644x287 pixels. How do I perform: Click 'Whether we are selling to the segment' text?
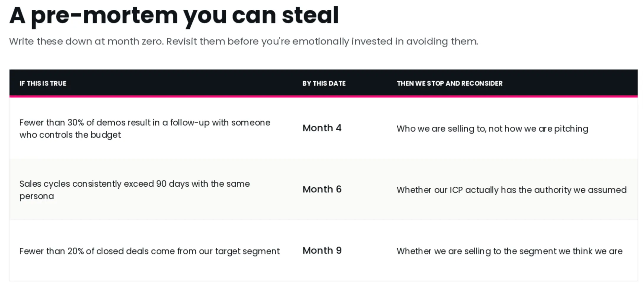tap(509, 251)
